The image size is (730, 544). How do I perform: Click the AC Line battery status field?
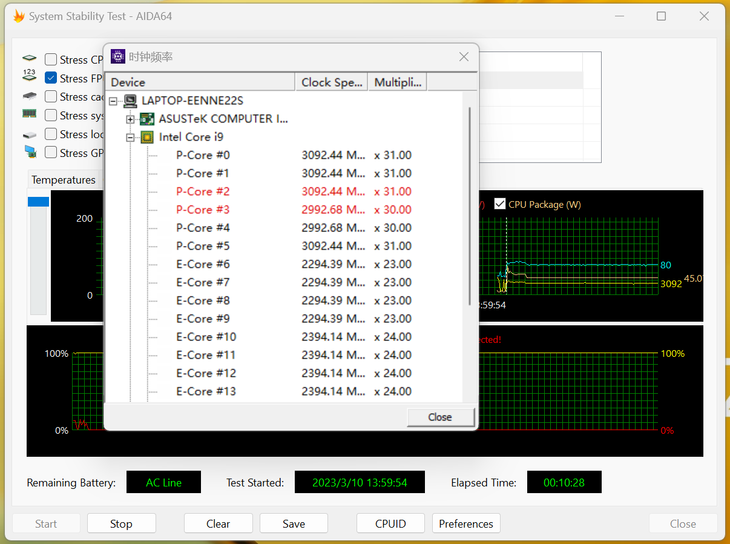click(163, 482)
